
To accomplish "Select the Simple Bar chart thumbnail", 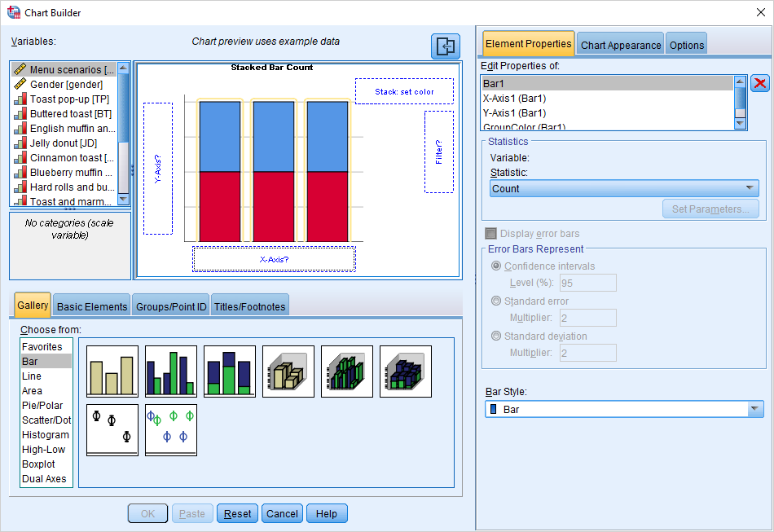I will 112,372.
